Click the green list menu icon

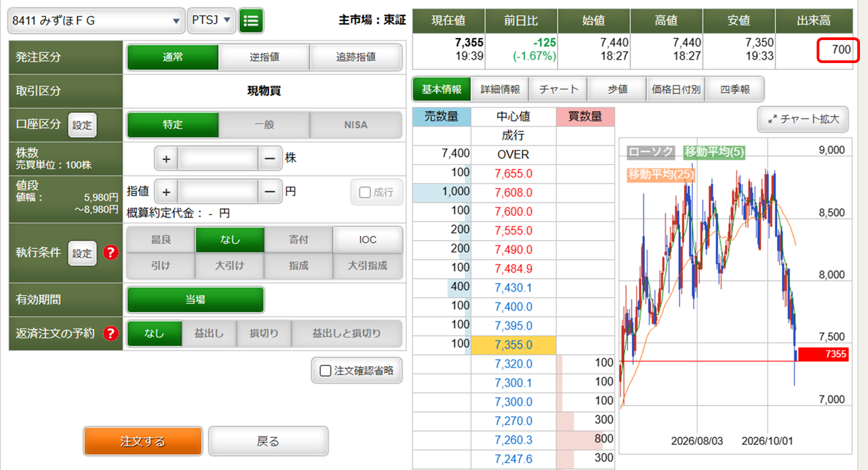252,20
